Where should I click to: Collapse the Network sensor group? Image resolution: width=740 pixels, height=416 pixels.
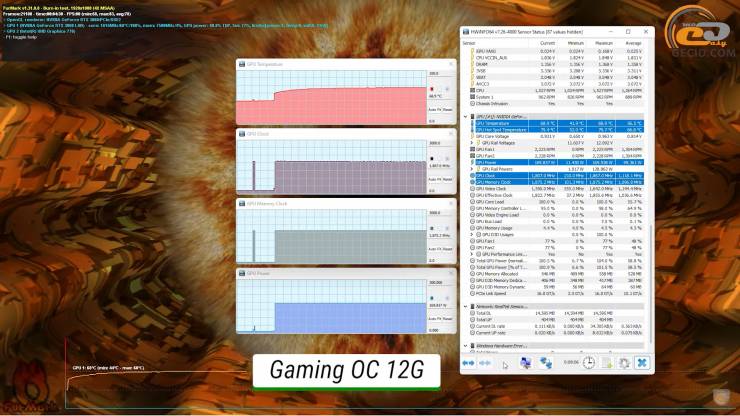tap(466, 306)
